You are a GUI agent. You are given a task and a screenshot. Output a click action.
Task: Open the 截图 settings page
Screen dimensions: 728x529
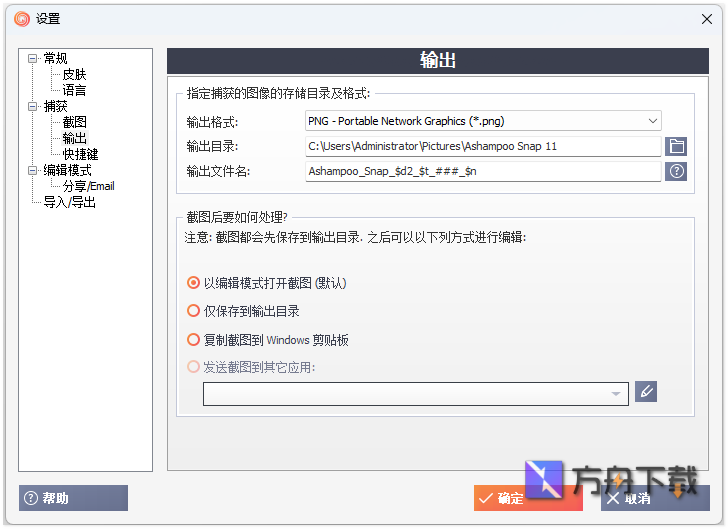pos(74,122)
